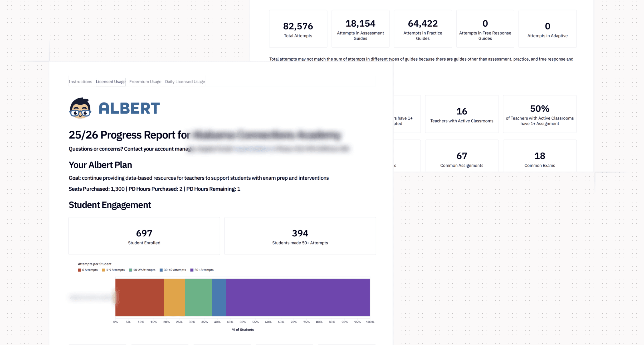Click the blue 30-49 Attempts legend swatch

tap(161, 270)
